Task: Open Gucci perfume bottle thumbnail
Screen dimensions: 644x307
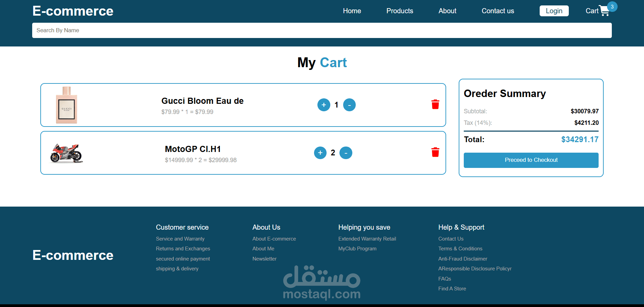Action: coord(66,105)
